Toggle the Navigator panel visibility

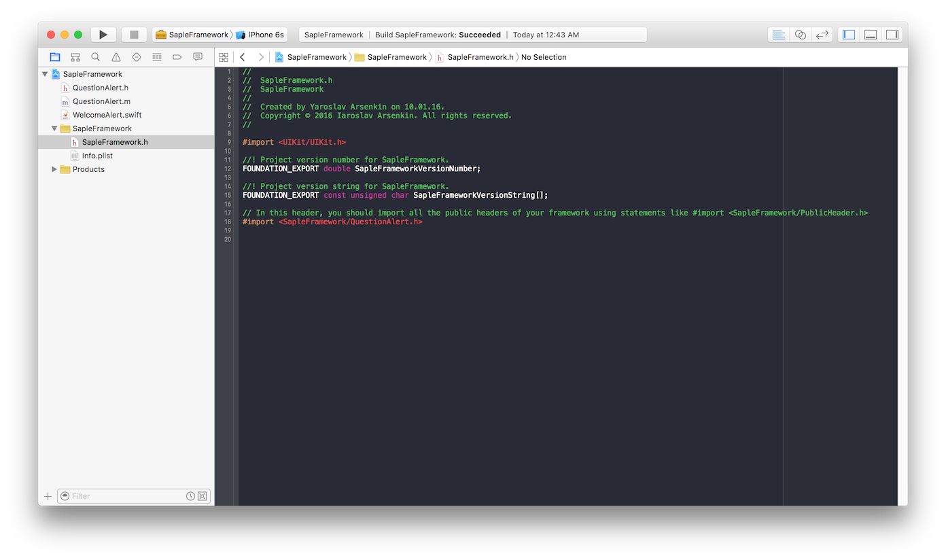pos(849,35)
